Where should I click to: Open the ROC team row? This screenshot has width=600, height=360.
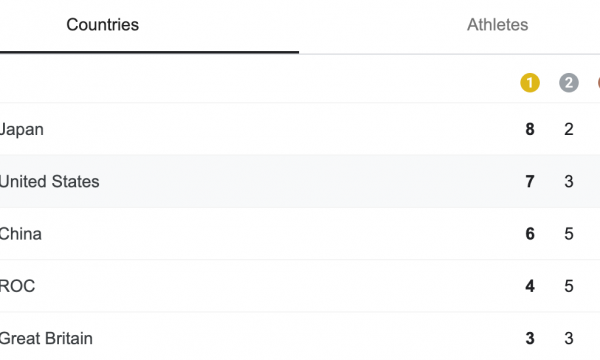coord(300,286)
